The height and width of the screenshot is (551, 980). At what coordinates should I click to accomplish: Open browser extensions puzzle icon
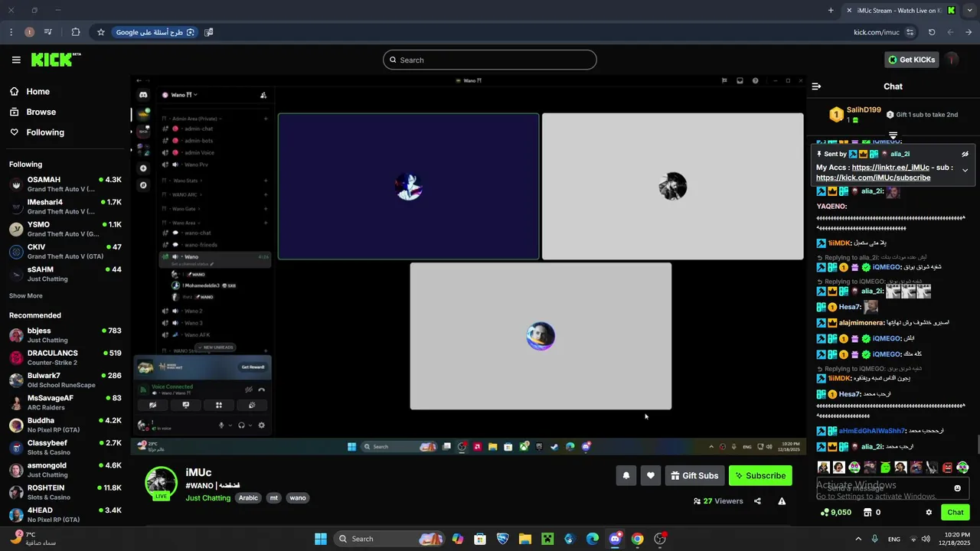coord(75,32)
